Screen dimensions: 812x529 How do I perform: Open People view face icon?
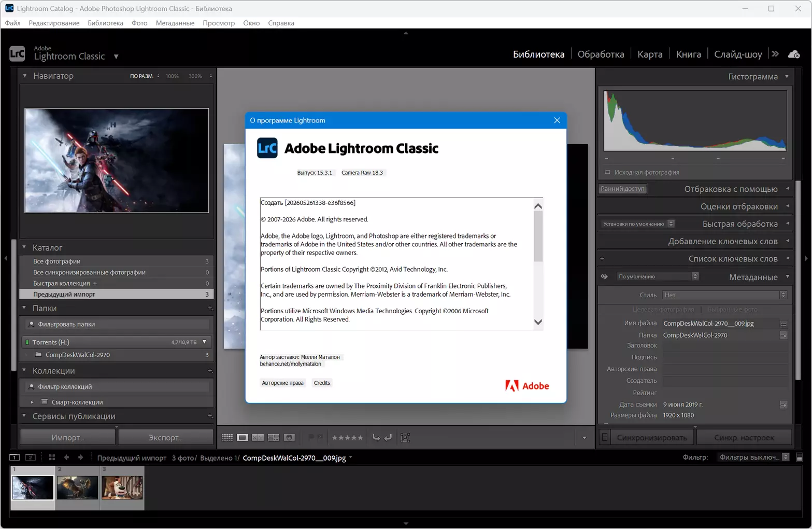289,438
